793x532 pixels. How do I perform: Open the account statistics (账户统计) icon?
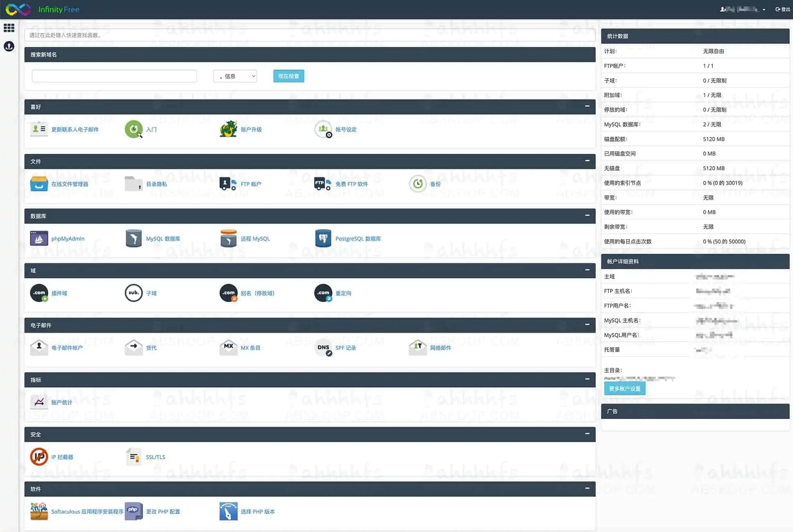click(39, 402)
